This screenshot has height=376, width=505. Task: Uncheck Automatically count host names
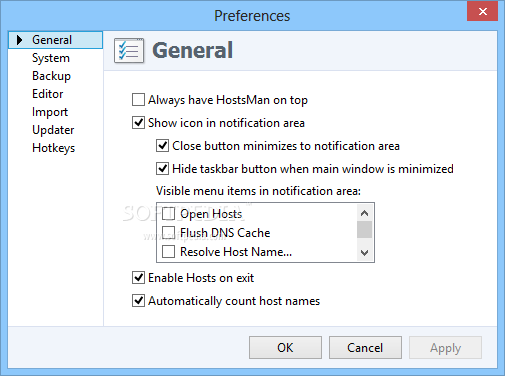tap(138, 301)
